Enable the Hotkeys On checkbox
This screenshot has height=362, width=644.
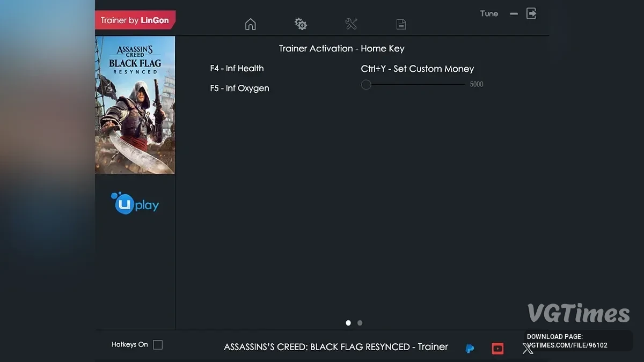coord(158,345)
